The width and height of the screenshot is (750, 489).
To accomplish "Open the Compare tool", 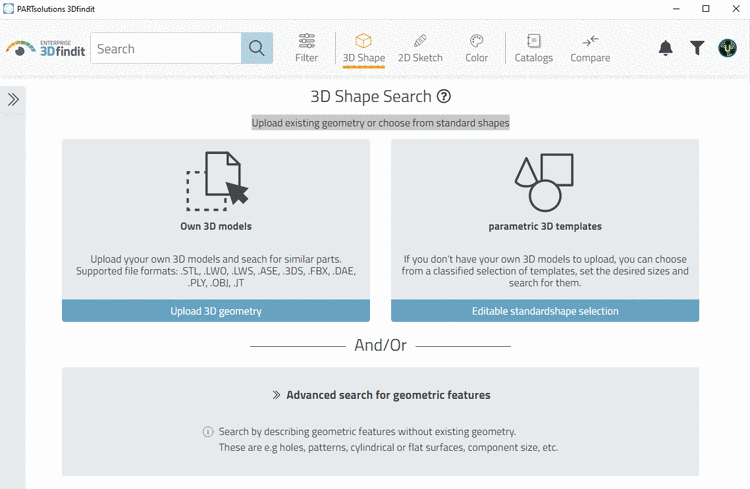I will 590,47.
